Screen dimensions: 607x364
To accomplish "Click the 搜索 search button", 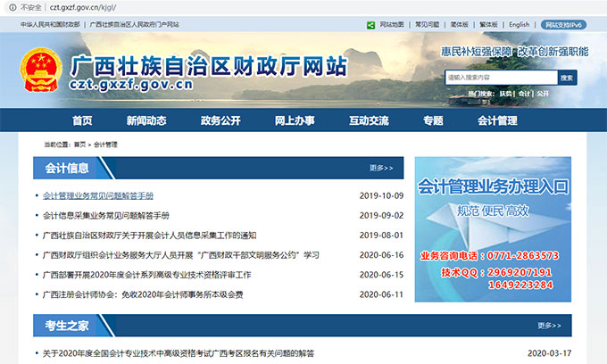I will pyautogui.click(x=567, y=78).
